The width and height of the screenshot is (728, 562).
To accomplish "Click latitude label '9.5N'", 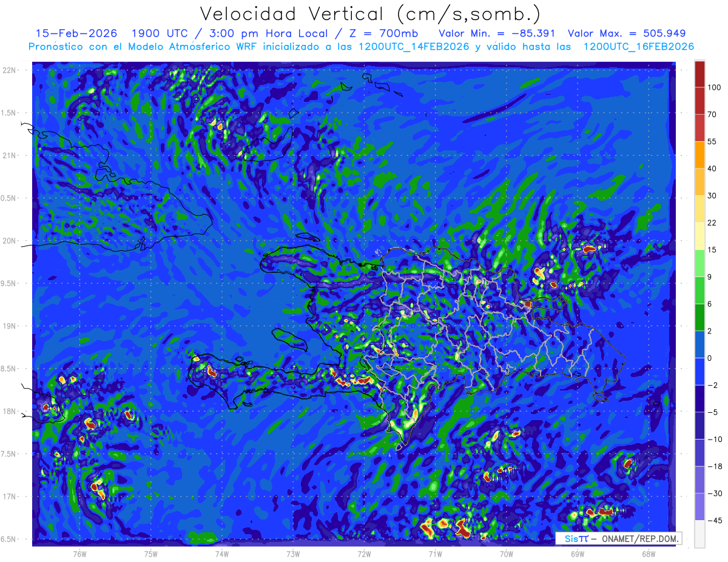I will [10, 283].
